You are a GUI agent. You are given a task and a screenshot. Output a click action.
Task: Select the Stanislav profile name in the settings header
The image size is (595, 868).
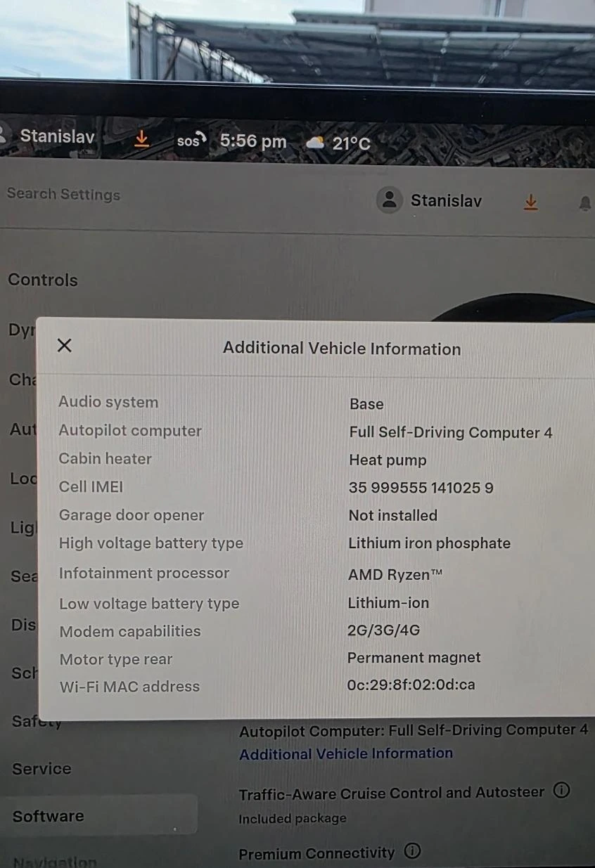coord(446,201)
